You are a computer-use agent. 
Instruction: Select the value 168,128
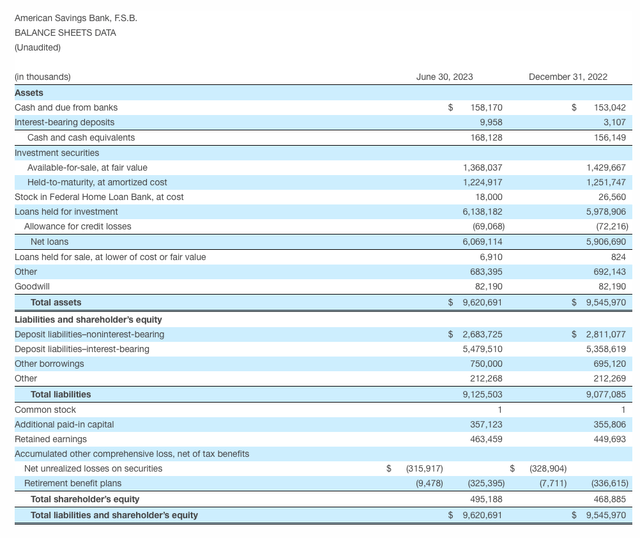coord(486,138)
